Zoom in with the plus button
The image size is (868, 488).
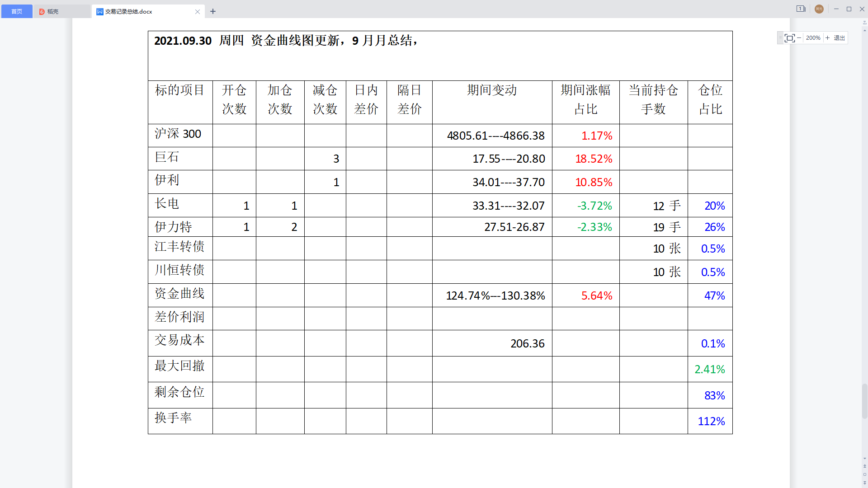pyautogui.click(x=828, y=38)
